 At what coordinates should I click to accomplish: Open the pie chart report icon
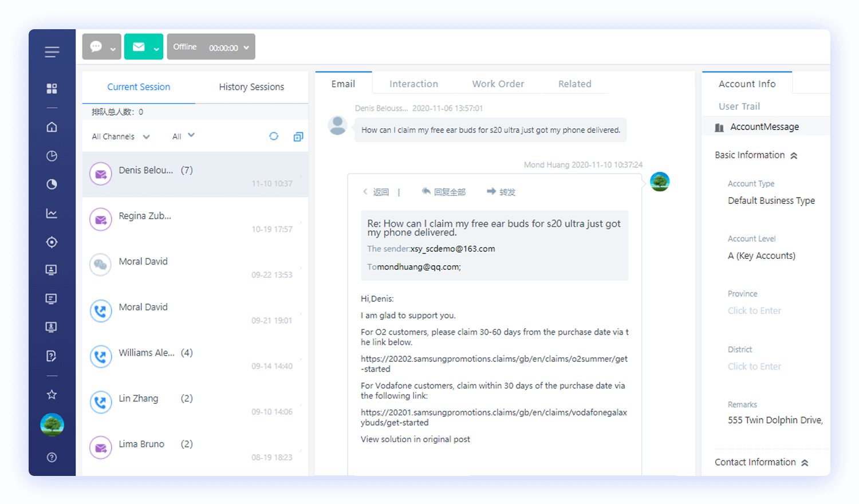coord(52,184)
